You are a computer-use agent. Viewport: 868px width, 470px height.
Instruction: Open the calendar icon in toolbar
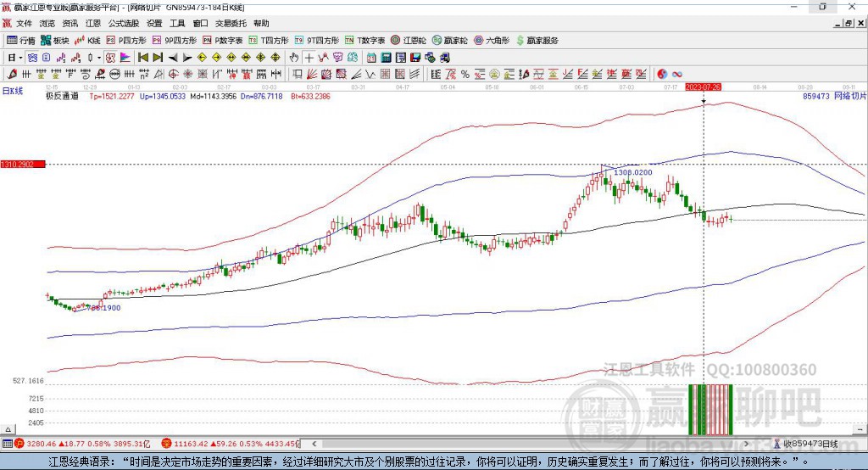371,58
